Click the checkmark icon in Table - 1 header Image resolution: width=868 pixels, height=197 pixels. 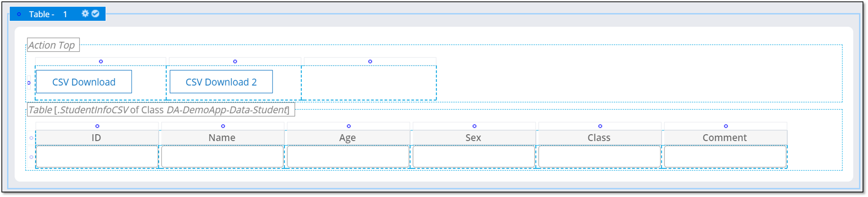pyautogui.click(x=95, y=13)
